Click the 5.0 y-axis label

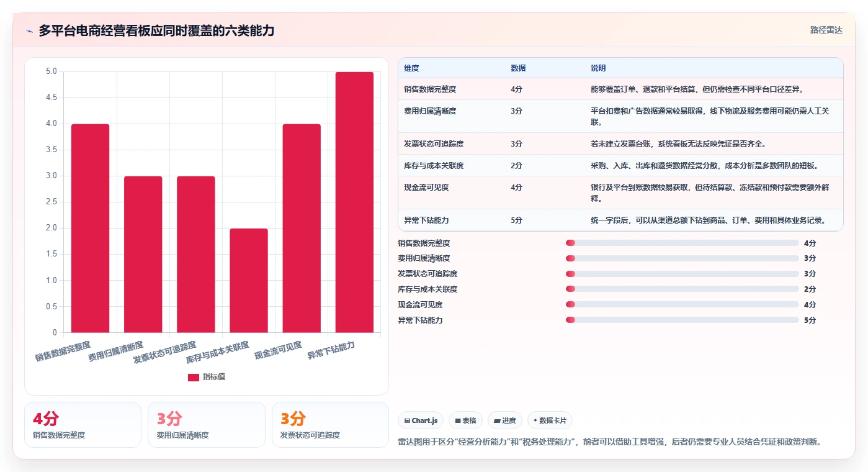pos(51,71)
